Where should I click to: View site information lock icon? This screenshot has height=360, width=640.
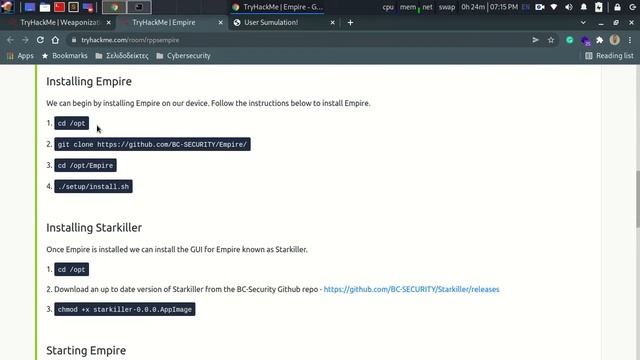pyautogui.click(x=74, y=40)
